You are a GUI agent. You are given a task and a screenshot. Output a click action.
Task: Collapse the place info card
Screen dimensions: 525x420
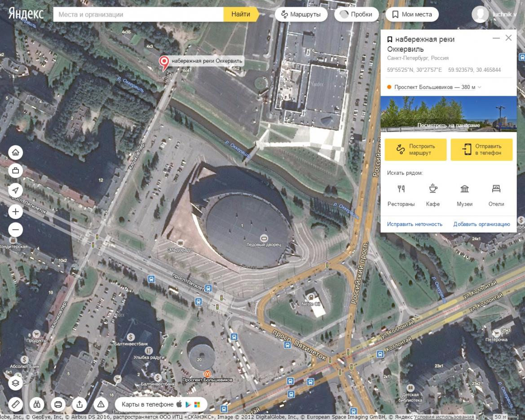point(496,38)
